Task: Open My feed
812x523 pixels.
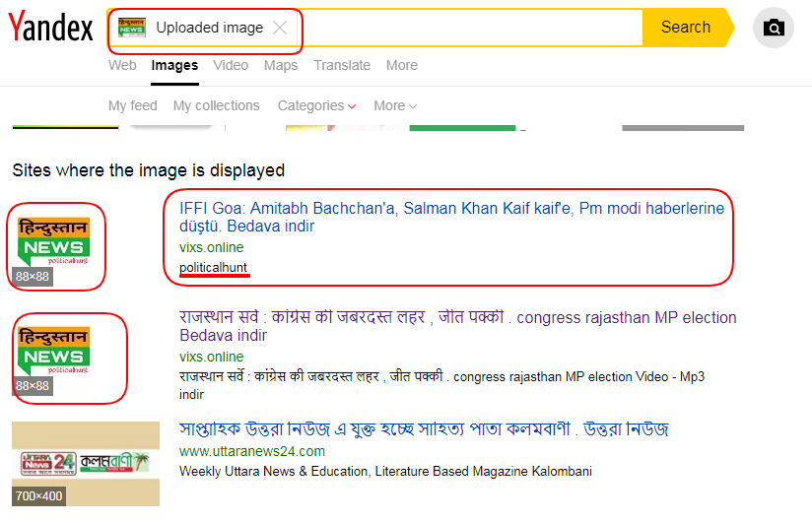Action: 133,105
